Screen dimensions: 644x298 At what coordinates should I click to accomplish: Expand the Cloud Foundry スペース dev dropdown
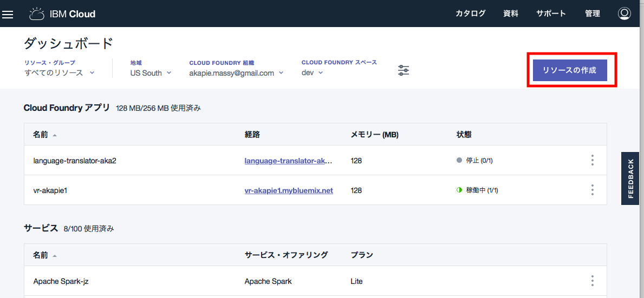tap(312, 72)
